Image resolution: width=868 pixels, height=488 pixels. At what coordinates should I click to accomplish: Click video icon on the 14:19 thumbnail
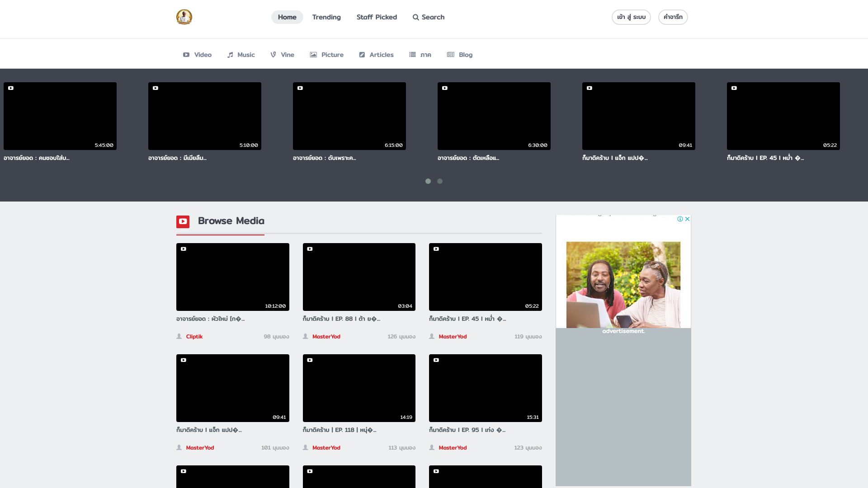point(310,360)
